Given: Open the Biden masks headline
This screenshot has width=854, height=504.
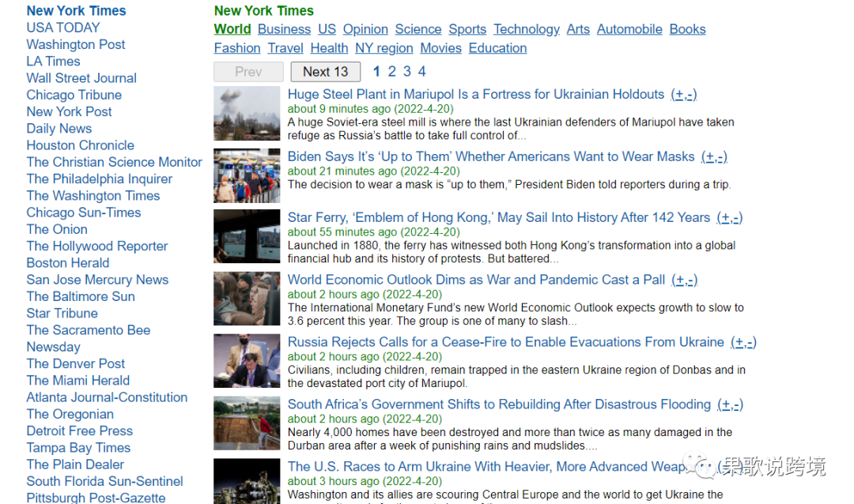Looking at the screenshot, I should pos(491,157).
